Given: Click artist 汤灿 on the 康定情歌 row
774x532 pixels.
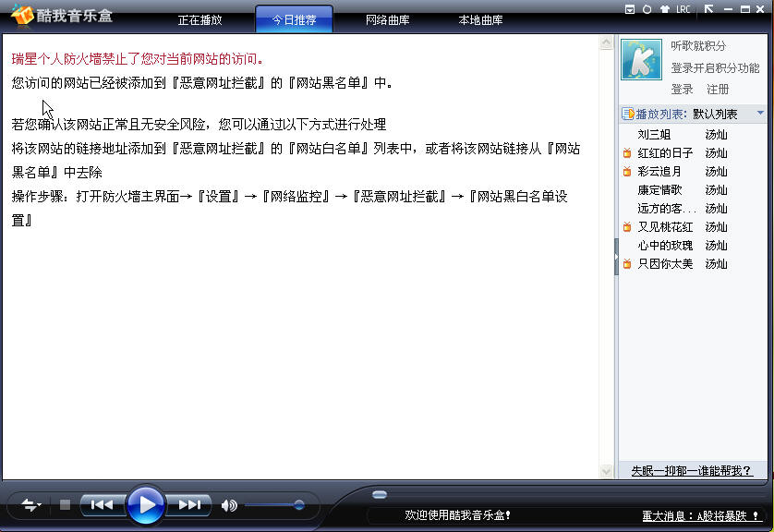Looking at the screenshot, I should tap(716, 190).
